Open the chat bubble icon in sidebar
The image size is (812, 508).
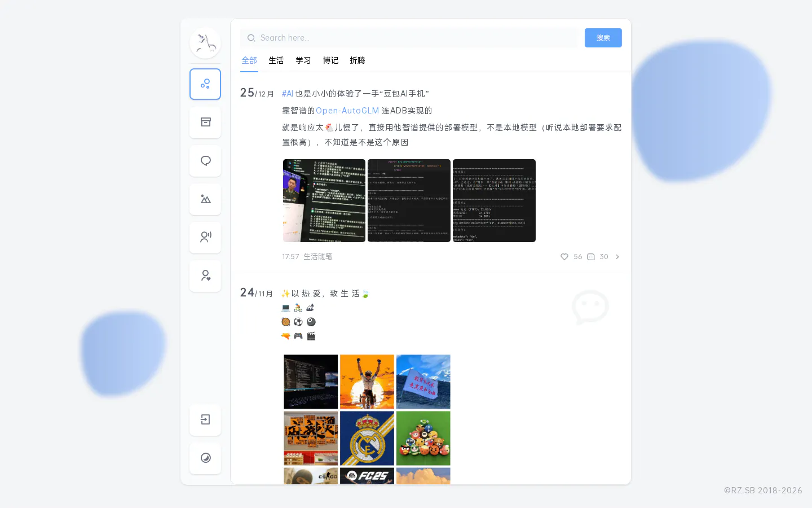pos(205,161)
